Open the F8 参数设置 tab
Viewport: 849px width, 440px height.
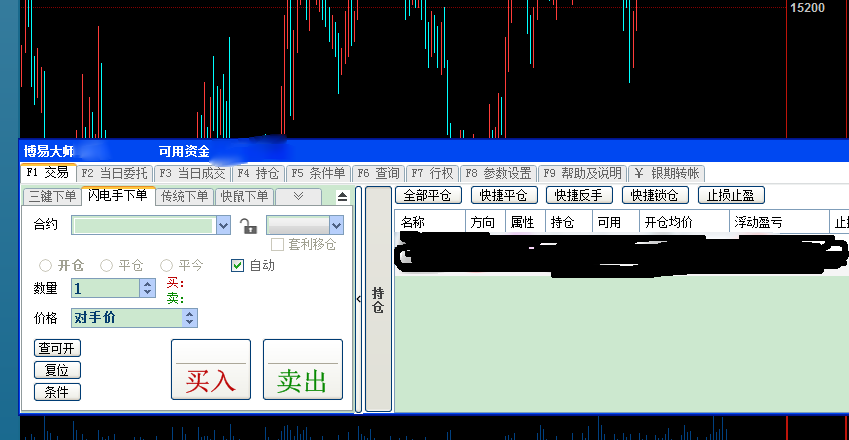coord(498,173)
